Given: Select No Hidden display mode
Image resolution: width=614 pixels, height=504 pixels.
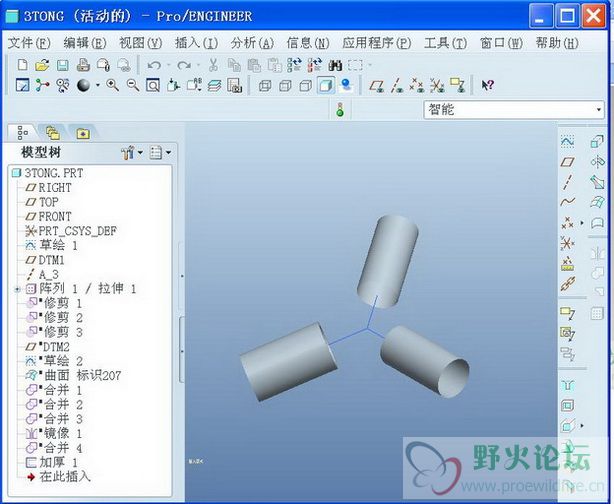Looking at the screenshot, I should coord(305,85).
